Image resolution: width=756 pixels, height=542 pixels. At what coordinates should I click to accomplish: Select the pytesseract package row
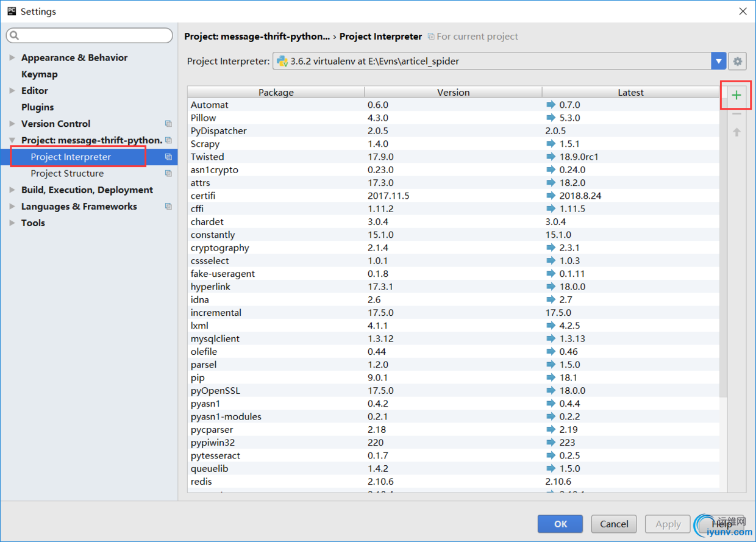pyautogui.click(x=454, y=455)
